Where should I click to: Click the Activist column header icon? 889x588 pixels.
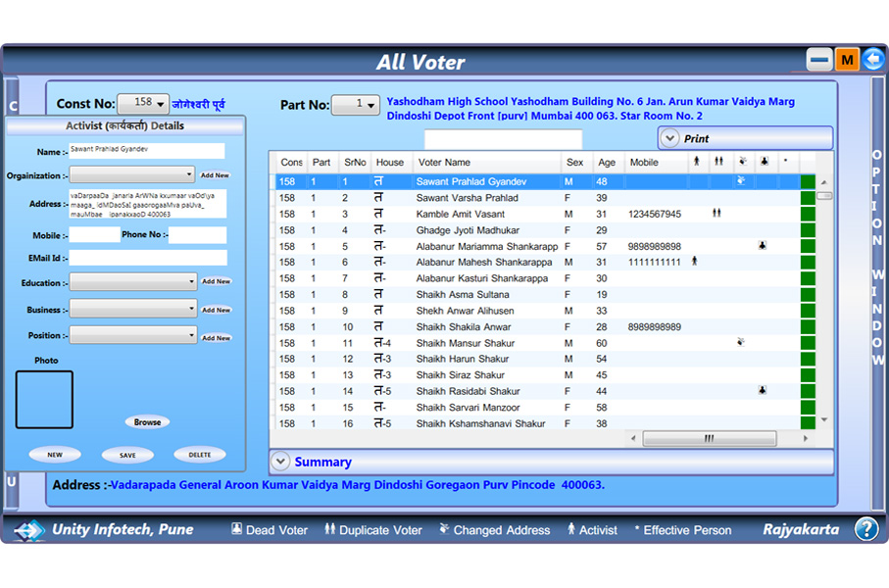tap(697, 162)
